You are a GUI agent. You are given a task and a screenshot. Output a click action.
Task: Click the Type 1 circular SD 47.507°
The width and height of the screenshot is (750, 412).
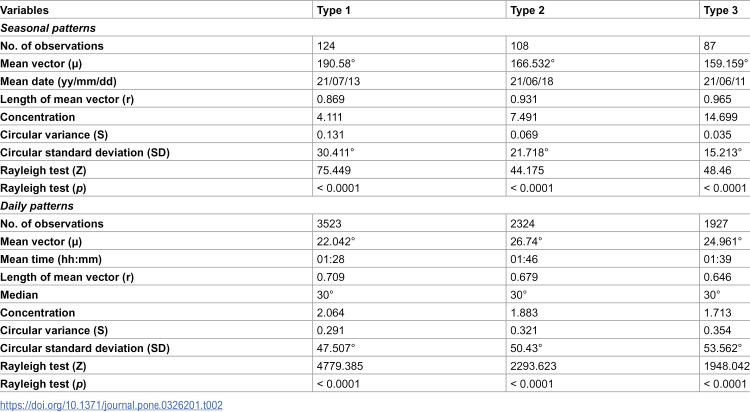pyautogui.click(x=336, y=348)
